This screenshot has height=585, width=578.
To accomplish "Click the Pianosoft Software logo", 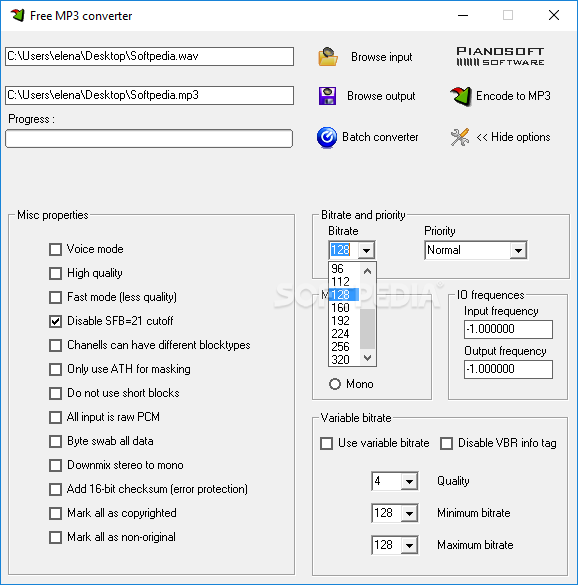I will 500,57.
